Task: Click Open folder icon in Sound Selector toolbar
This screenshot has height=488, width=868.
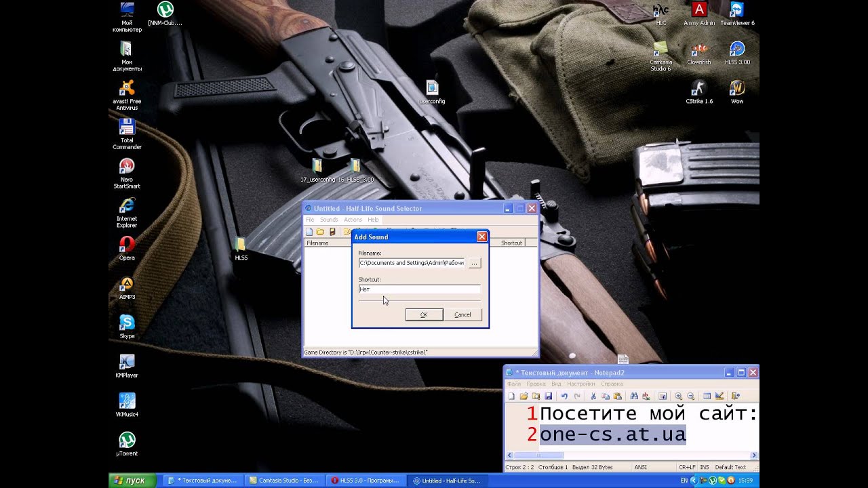Action: (320, 232)
